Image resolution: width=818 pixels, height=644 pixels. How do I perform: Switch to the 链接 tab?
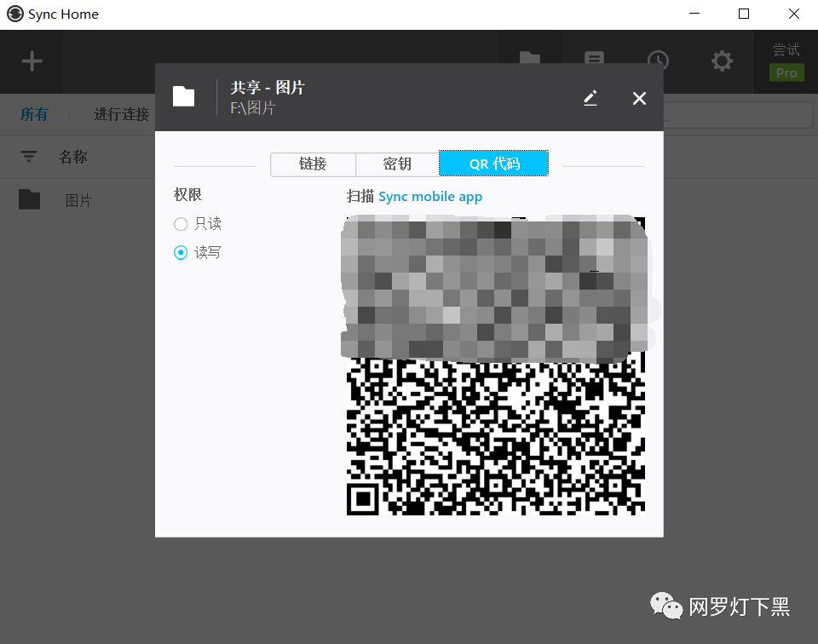[313, 164]
